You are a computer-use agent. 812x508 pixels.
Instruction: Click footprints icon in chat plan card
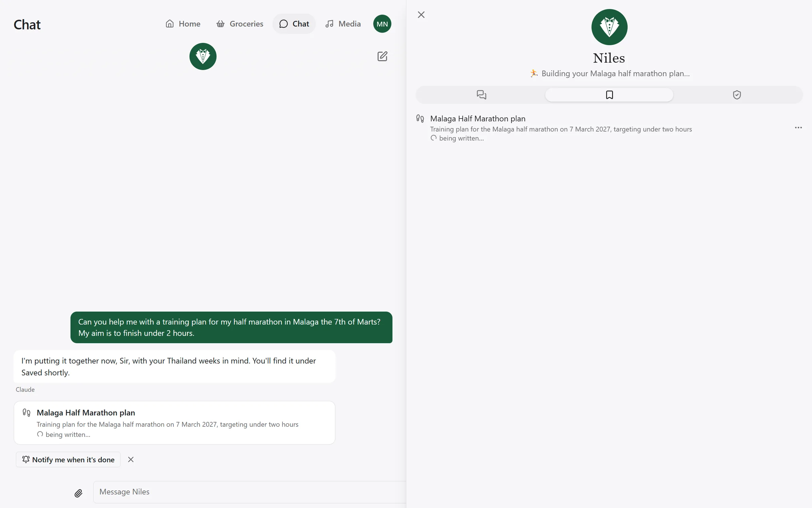pyautogui.click(x=26, y=412)
